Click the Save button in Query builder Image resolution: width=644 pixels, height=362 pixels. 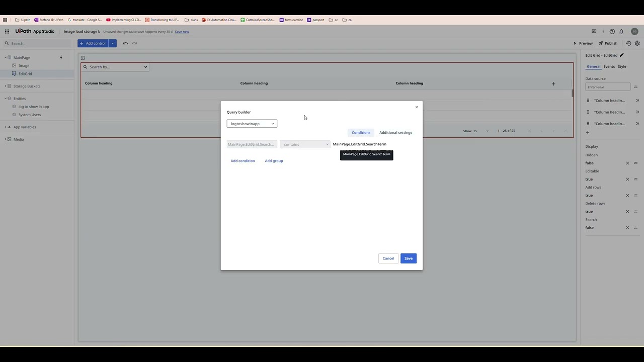(x=409, y=258)
